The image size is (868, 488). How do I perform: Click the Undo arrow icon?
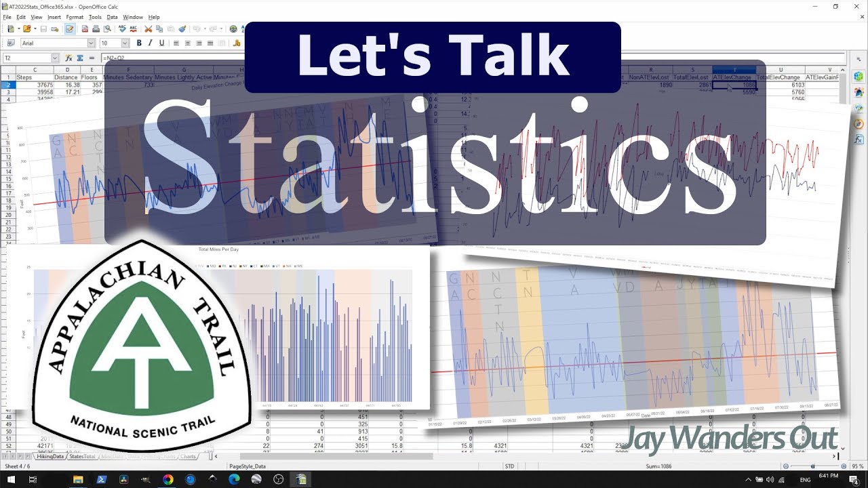coord(197,29)
